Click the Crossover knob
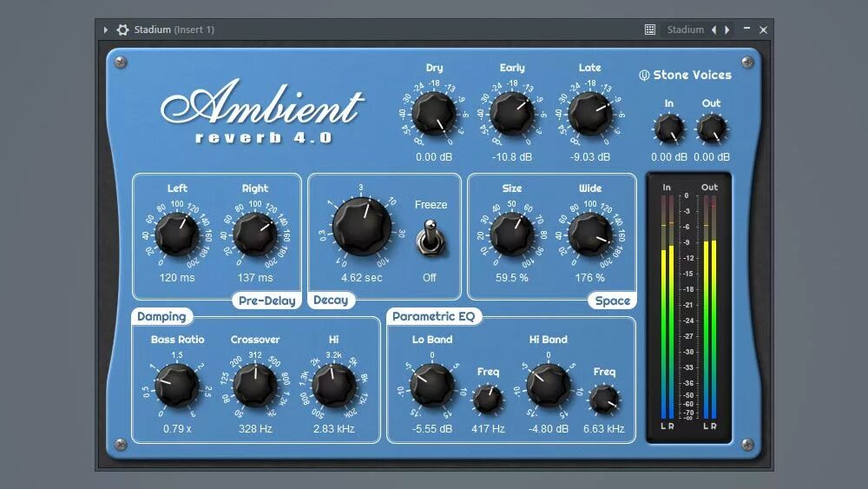 (254, 386)
